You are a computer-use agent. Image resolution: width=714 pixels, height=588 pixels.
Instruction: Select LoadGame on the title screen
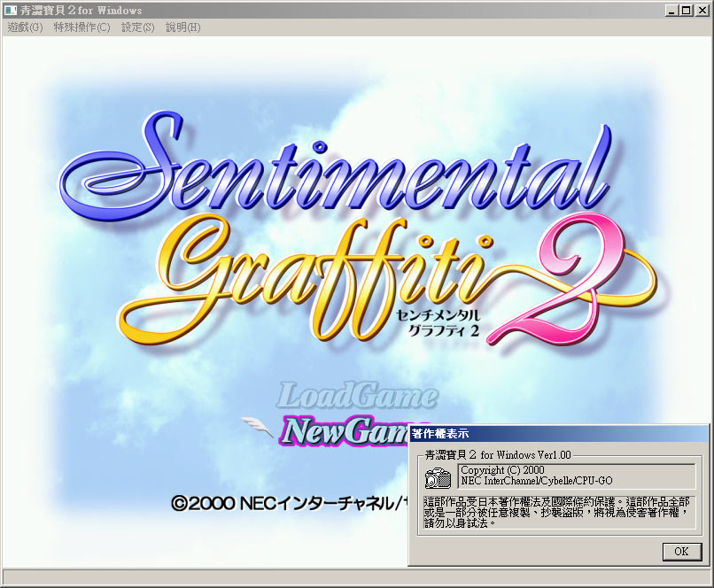click(358, 396)
